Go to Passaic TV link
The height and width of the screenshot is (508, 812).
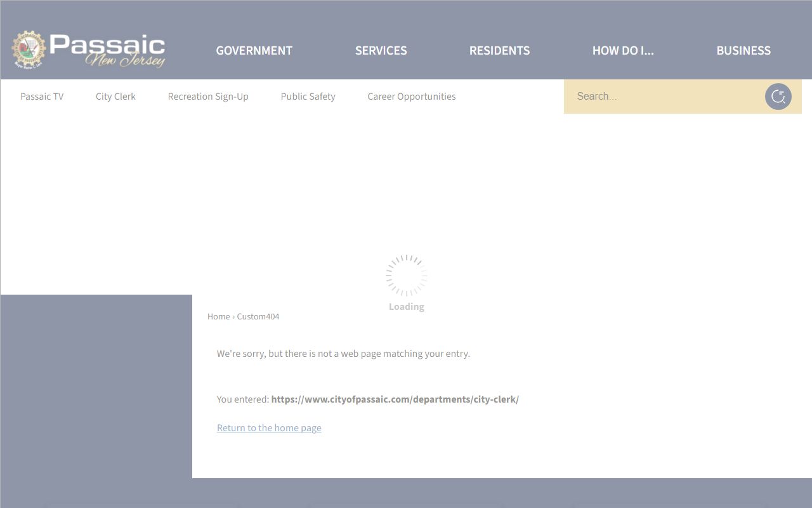[x=42, y=97]
